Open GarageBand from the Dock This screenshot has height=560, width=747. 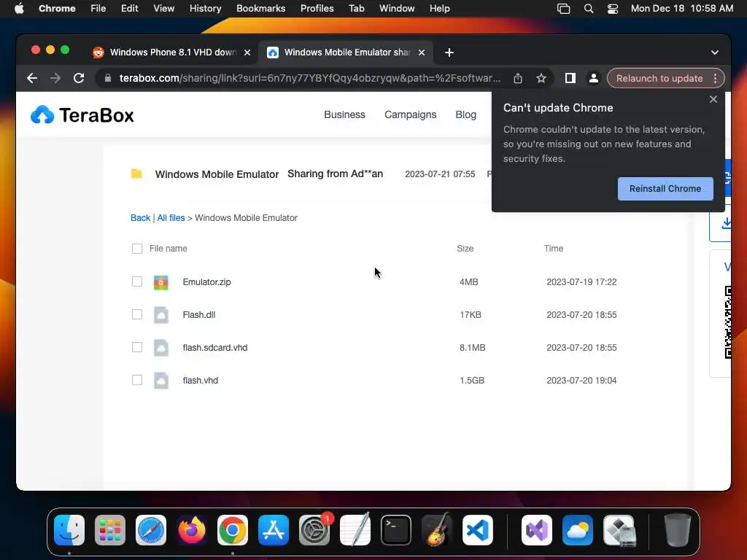(436, 530)
